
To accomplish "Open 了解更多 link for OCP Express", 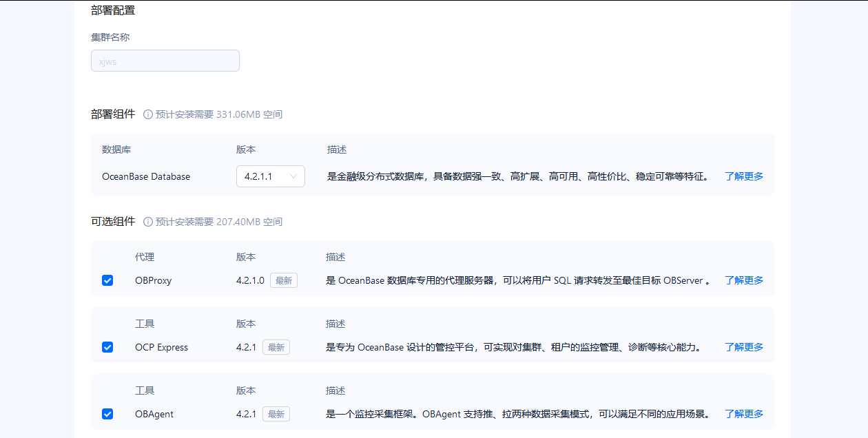I will tap(744, 347).
